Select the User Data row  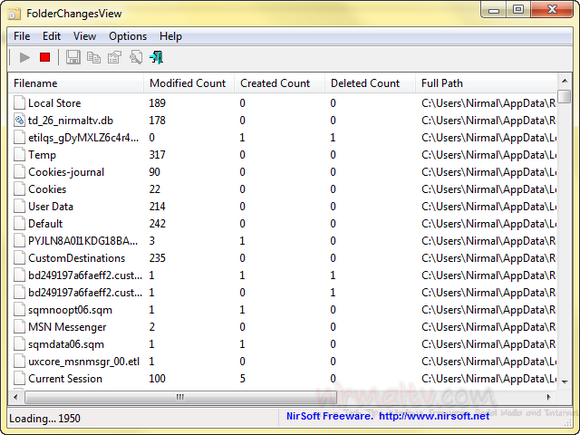tap(283, 206)
